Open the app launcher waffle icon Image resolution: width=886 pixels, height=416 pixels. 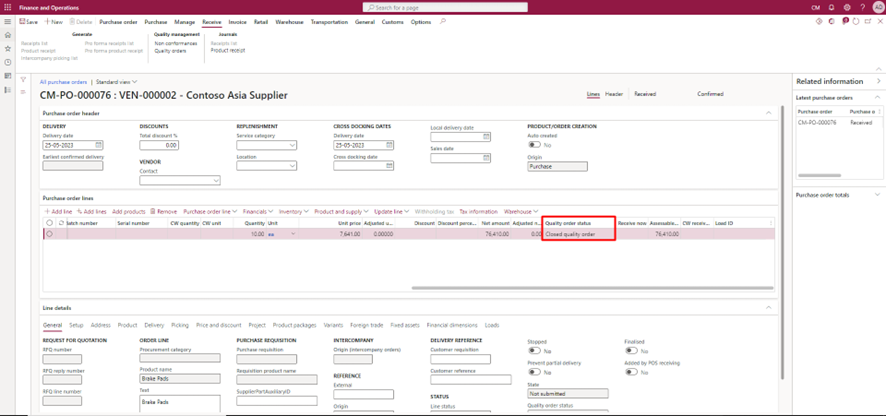point(7,8)
